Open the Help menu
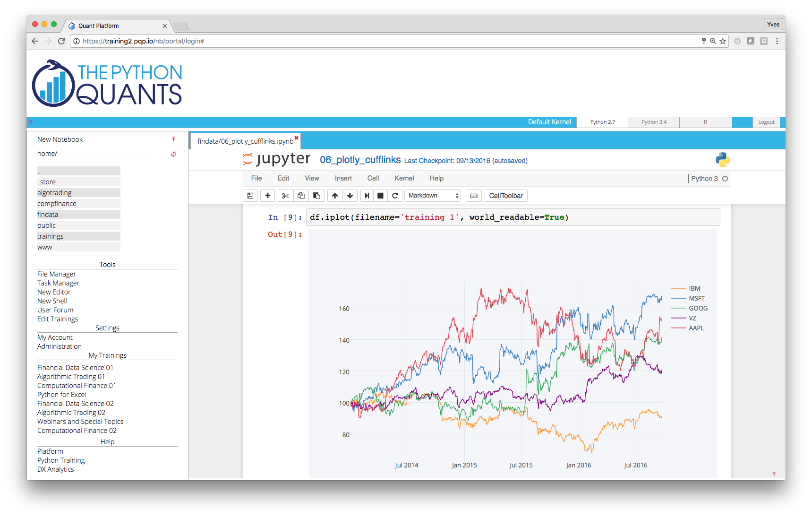 436,178
